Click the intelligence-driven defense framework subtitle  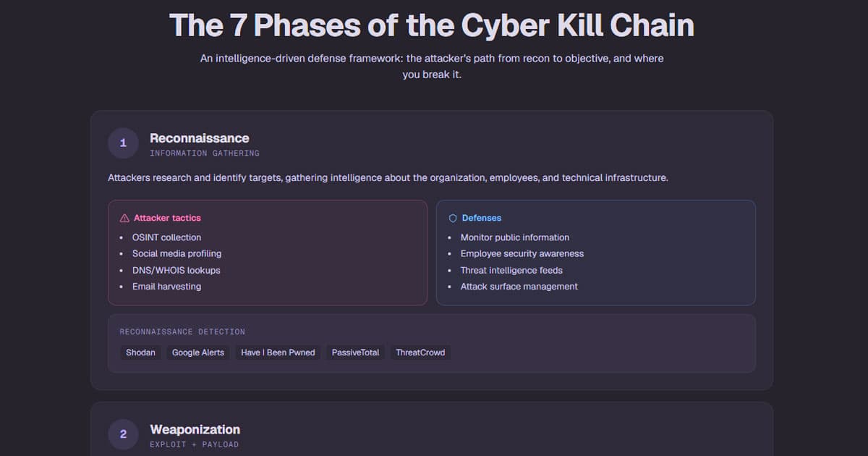432,67
